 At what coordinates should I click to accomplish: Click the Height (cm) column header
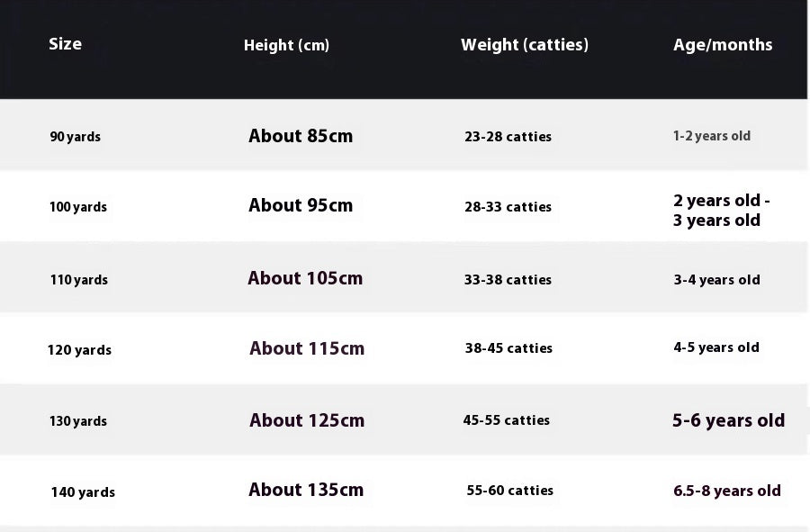coord(286,45)
